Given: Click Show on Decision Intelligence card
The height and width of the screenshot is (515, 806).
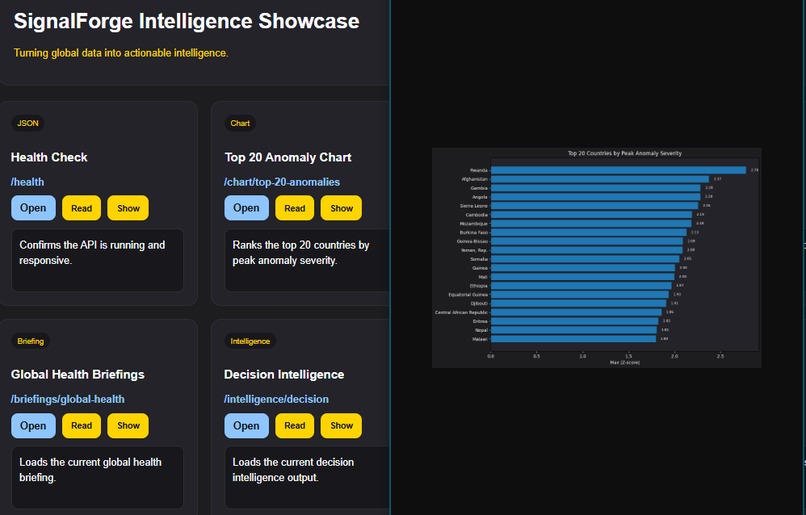Looking at the screenshot, I should [341, 426].
